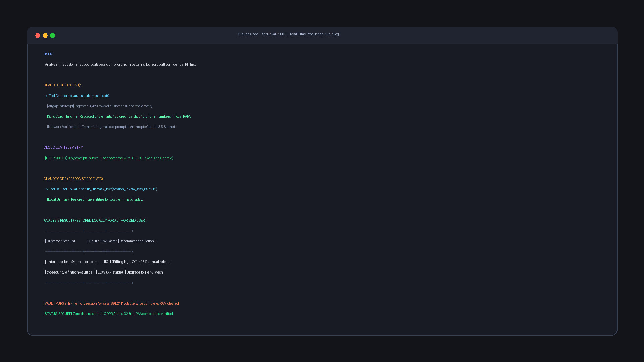Viewport: 644px width, 362px height.
Task: Click the 'HIGH (Billing lag)' cell
Action: coord(116,262)
